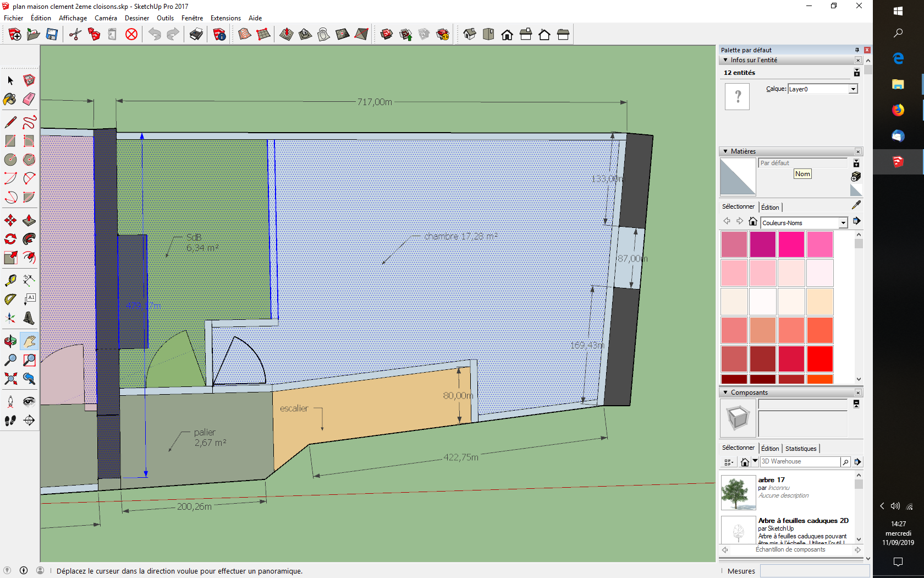
Task: Select the Eraser tool
Action: (29, 99)
